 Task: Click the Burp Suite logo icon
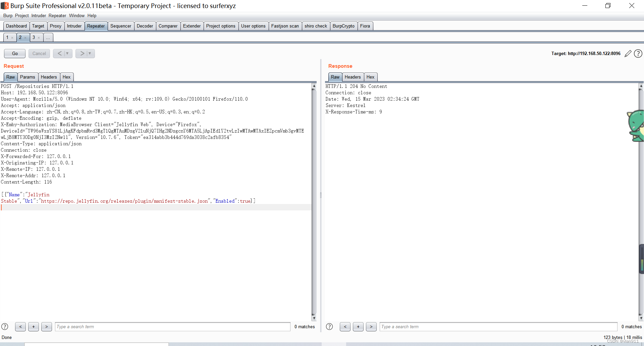pos(5,6)
